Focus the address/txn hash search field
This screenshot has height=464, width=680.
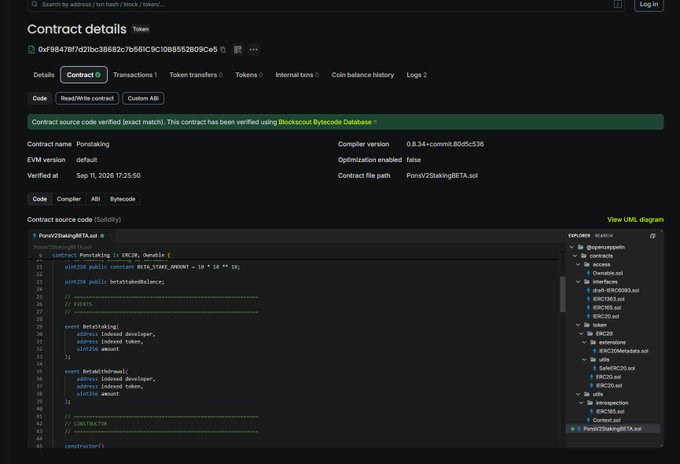click(x=325, y=4)
